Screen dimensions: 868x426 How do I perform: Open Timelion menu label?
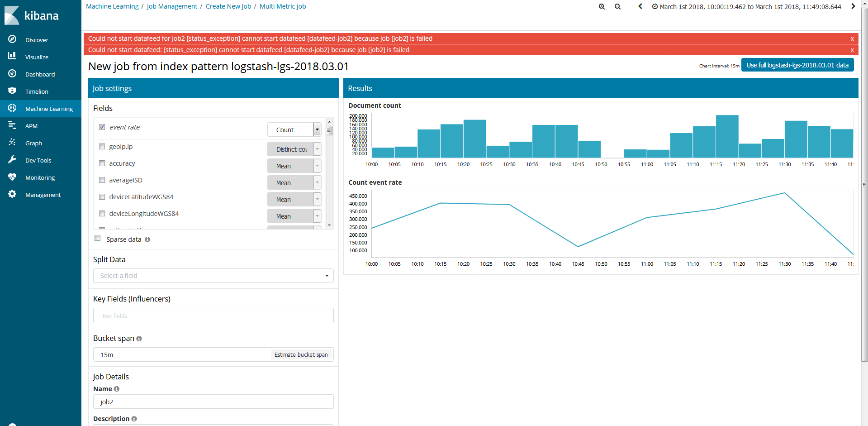tap(37, 91)
